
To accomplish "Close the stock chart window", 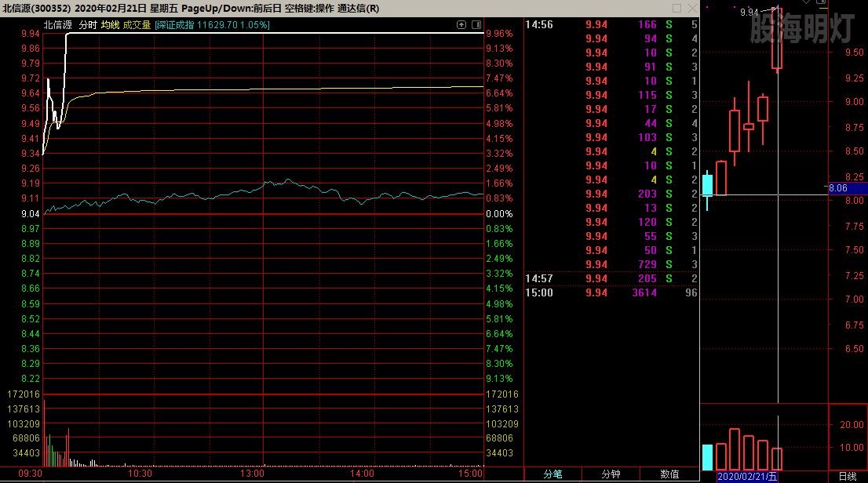I will 692,9.
